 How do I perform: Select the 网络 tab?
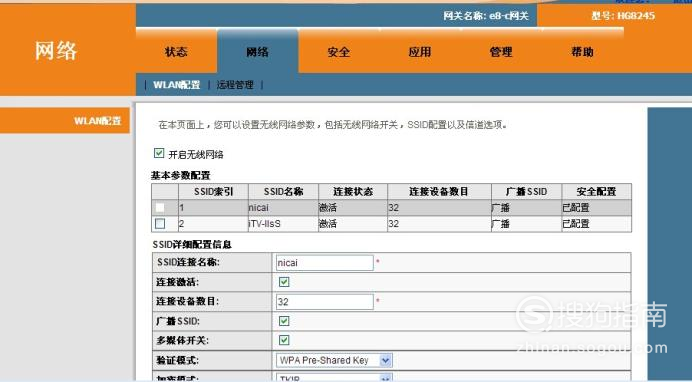click(257, 52)
